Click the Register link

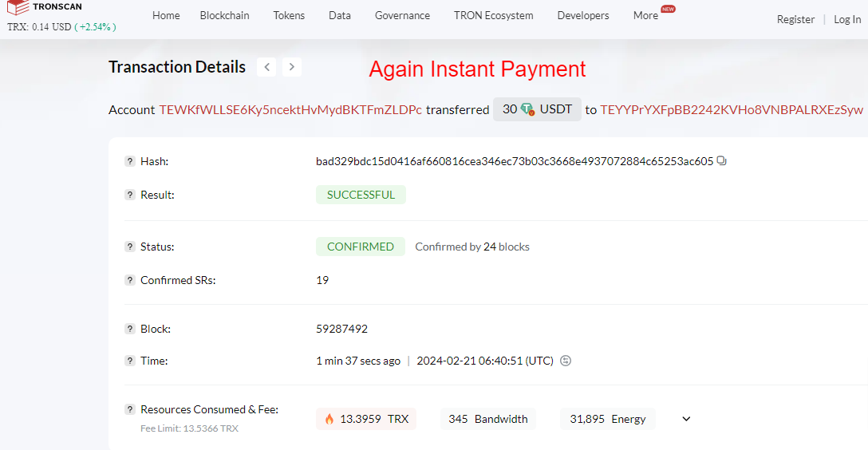click(795, 19)
